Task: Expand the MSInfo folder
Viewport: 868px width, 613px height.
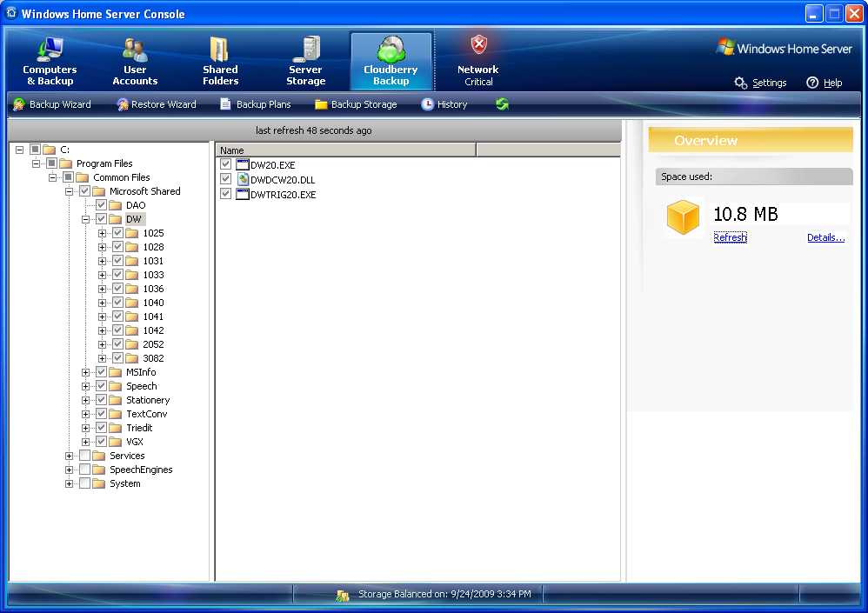Action: tap(86, 372)
